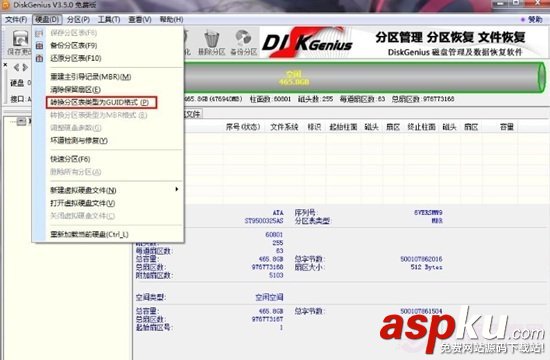Select Reload Current Hard Disk (Ctrl_L)
This screenshot has height=360, width=550.
(x=89, y=234)
